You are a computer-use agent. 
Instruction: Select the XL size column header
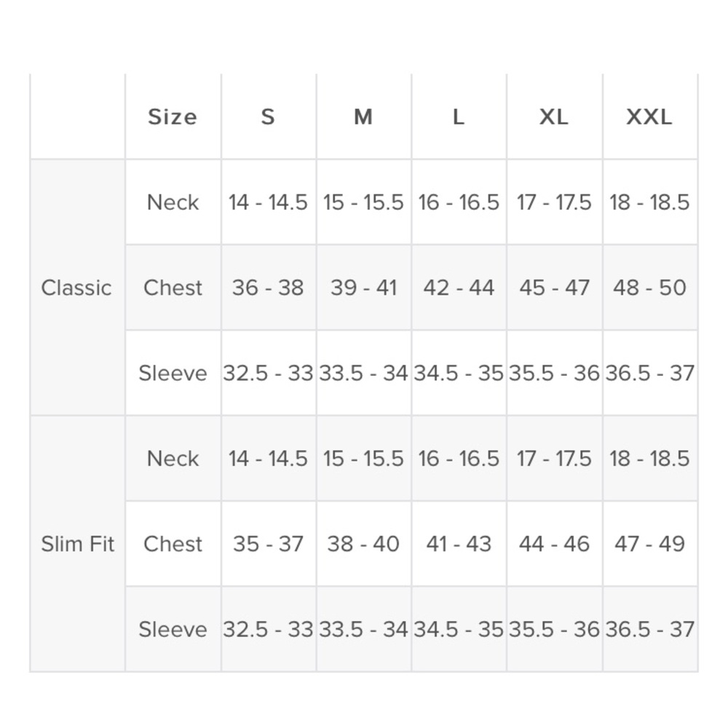[x=554, y=116]
